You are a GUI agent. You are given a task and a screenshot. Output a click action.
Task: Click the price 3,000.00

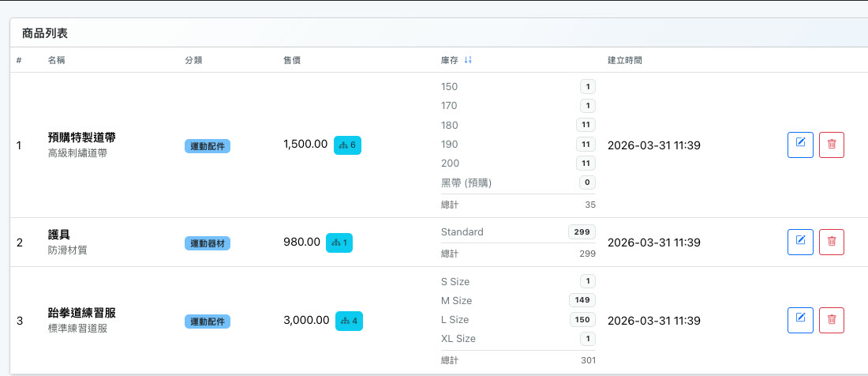(x=306, y=320)
